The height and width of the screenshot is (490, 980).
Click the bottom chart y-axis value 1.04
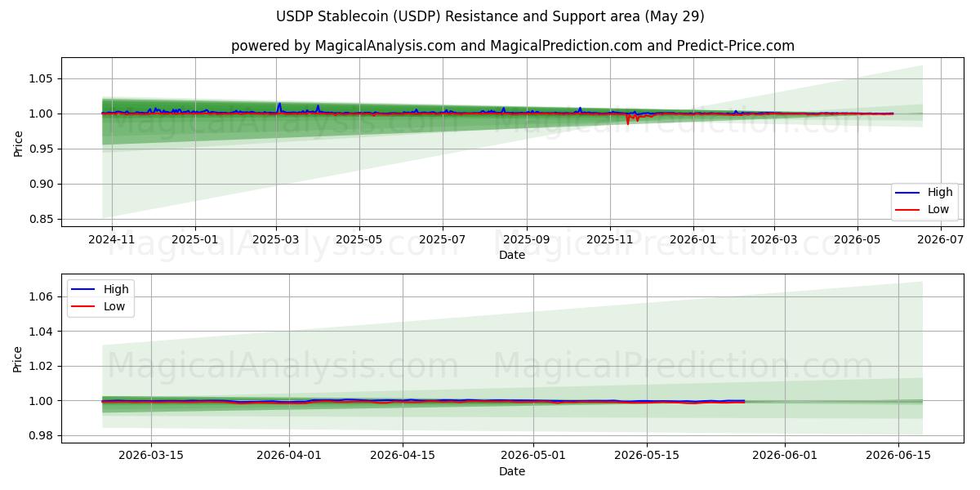click(x=42, y=332)
